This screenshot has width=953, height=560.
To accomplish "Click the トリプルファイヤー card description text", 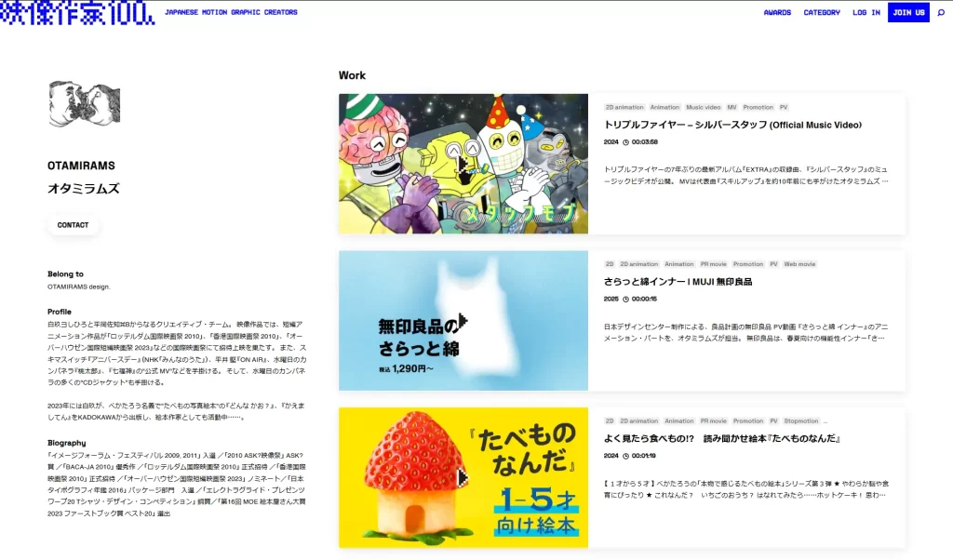I will [746, 176].
